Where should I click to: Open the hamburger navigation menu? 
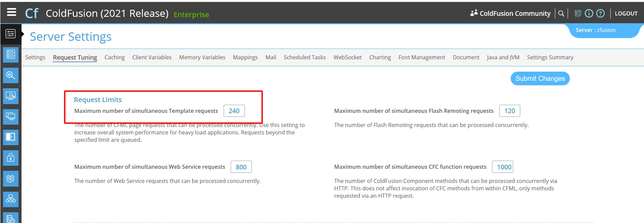(11, 12)
